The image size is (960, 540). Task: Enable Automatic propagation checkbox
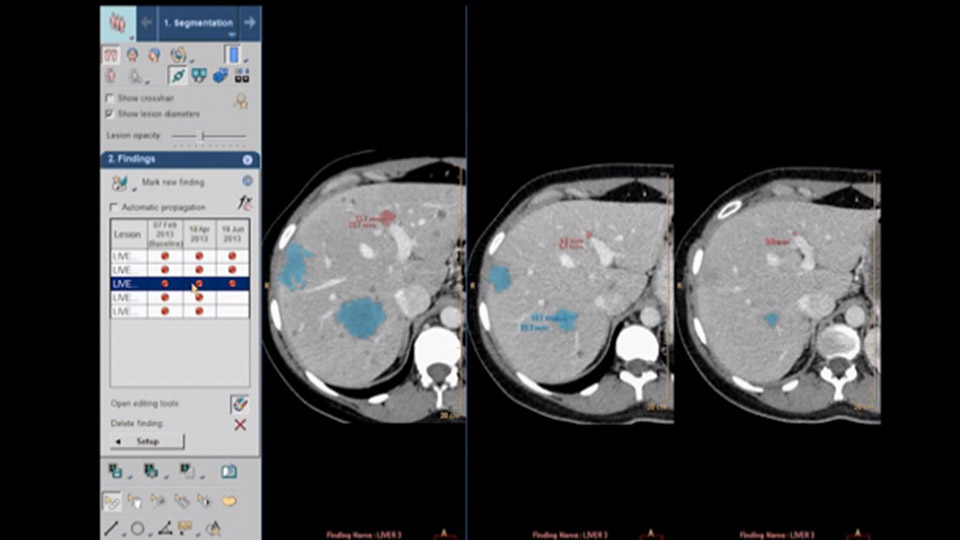coord(114,206)
